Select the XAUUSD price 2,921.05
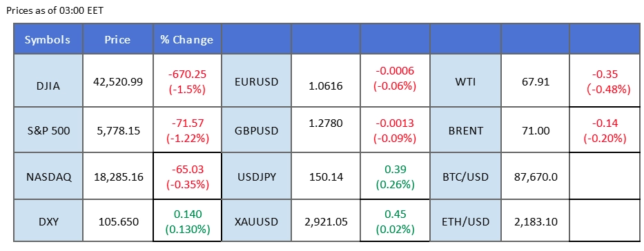The width and height of the screenshot is (644, 251). point(326,222)
